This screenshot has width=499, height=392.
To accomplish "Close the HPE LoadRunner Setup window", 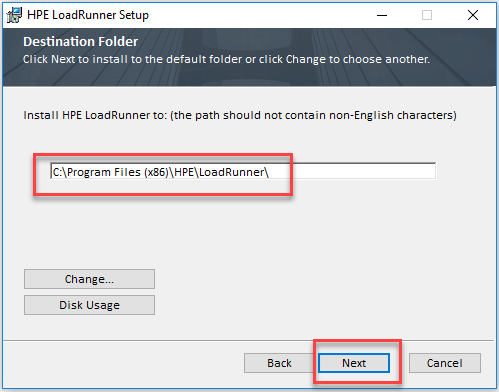I will point(473,15).
